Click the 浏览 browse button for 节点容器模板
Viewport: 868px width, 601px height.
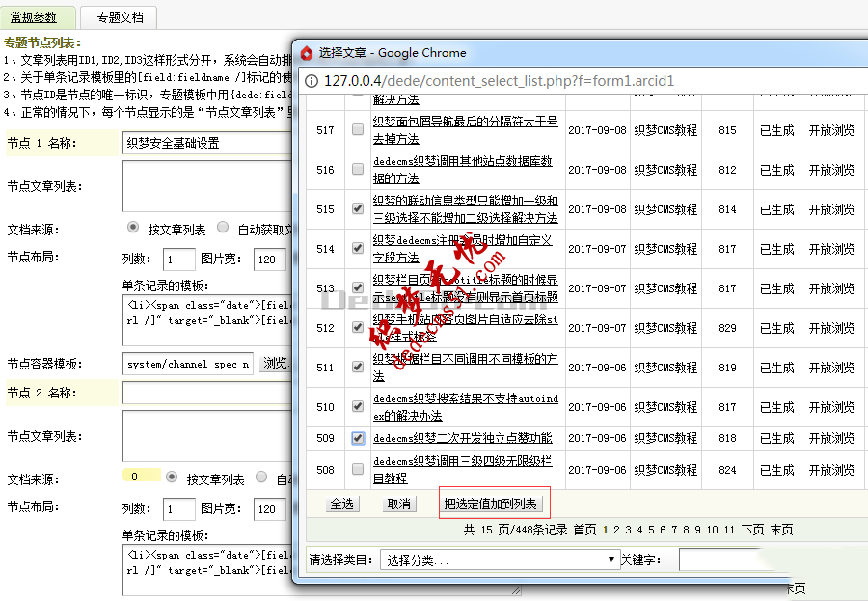(x=273, y=365)
